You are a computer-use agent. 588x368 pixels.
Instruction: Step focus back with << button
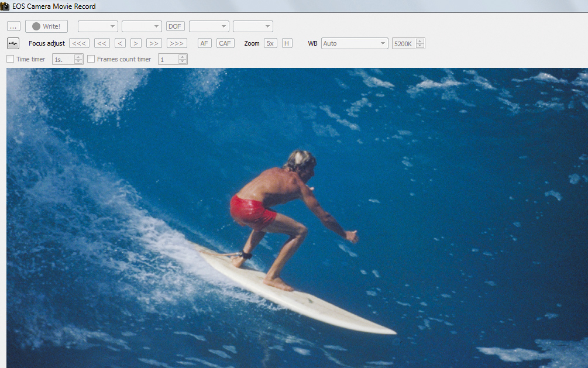click(x=102, y=43)
